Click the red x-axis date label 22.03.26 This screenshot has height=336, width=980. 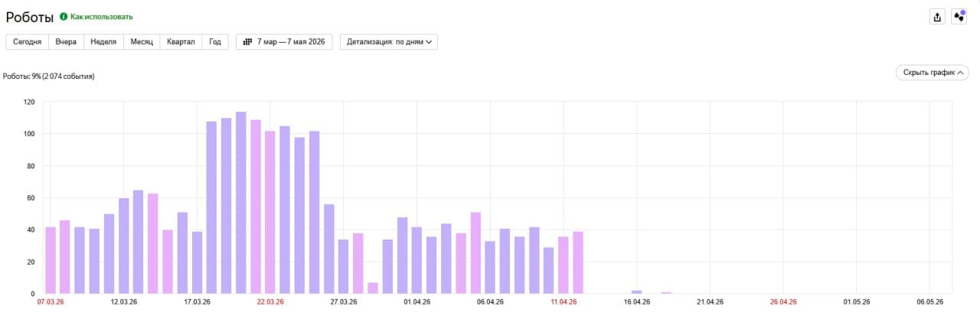point(270,302)
